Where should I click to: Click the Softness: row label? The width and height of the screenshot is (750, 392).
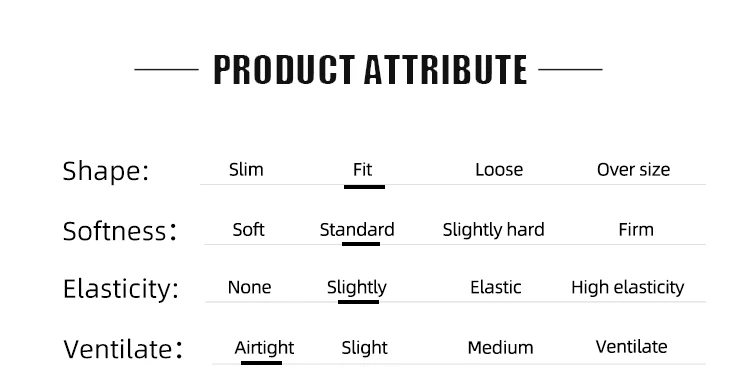pyautogui.click(x=120, y=231)
